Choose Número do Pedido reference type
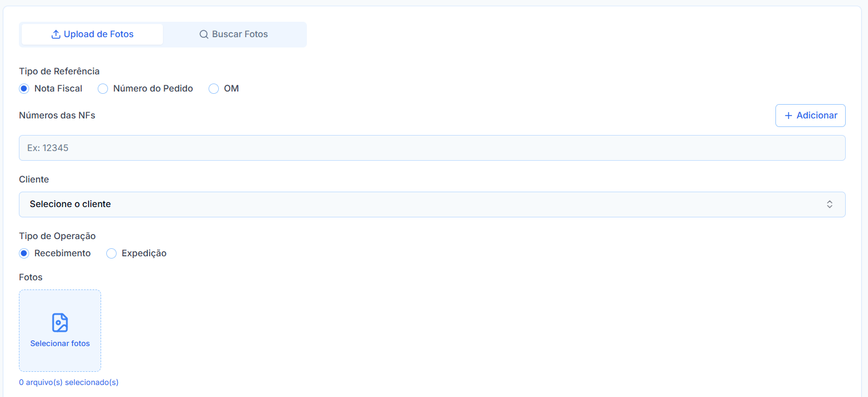Image resolution: width=868 pixels, height=397 pixels. (103, 89)
